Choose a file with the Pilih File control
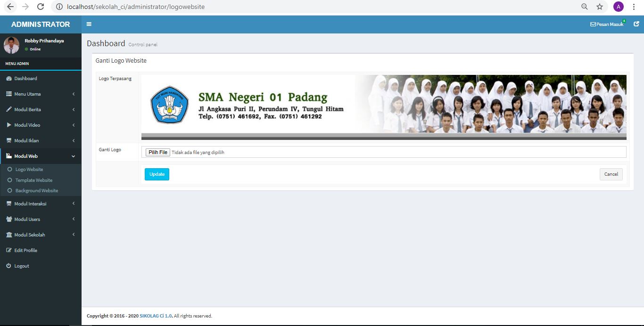Screen dimensions: 644x326 [157, 152]
